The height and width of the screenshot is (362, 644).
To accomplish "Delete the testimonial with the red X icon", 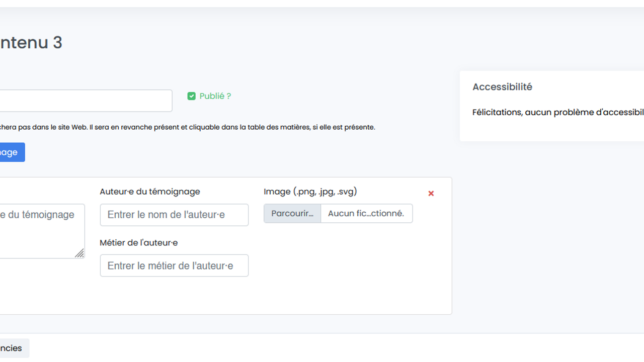I will pos(431,194).
